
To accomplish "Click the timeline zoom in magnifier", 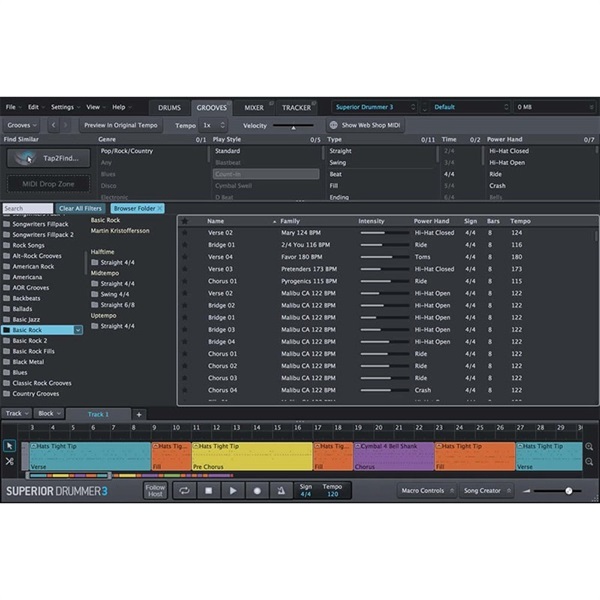I will [589, 447].
